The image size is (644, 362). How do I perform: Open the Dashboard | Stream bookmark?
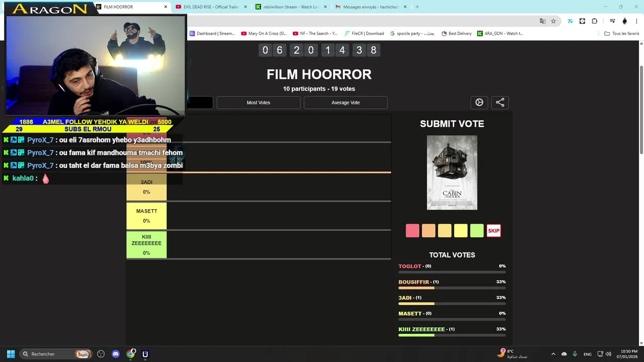coord(212,34)
